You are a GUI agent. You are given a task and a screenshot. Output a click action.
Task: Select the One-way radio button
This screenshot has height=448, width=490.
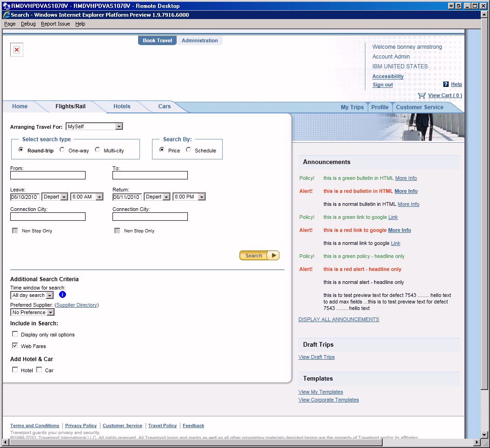click(62, 150)
